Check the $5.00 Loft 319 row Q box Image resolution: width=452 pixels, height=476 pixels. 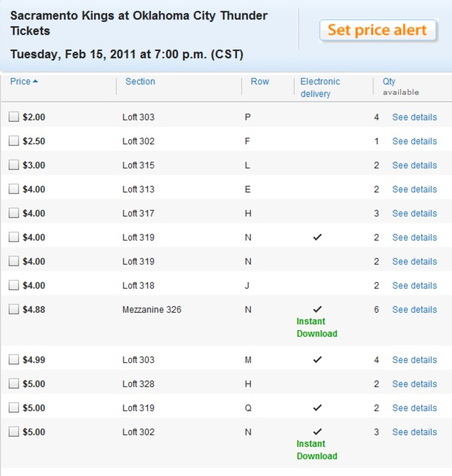(14, 408)
